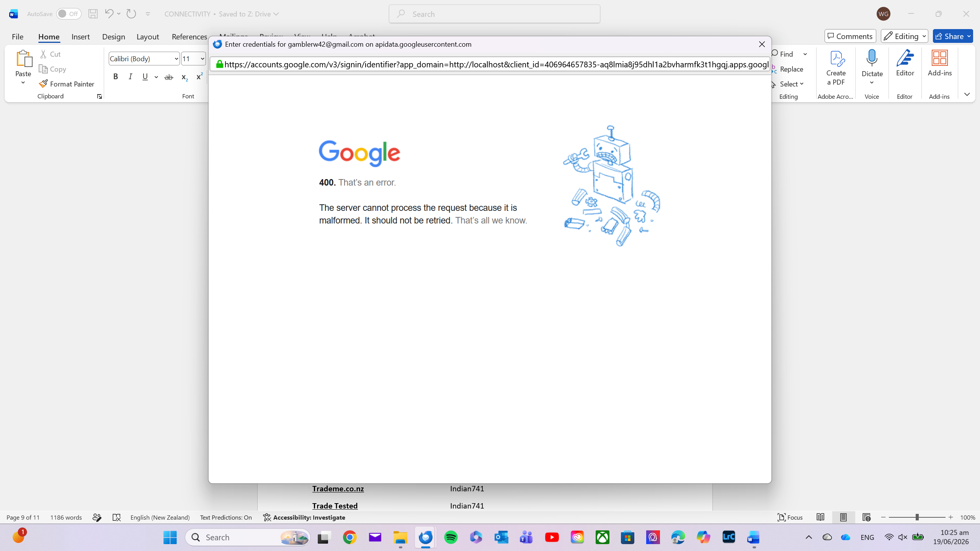Collapse the ribbon with the chevron
This screenshot has height=551, width=980.
pyautogui.click(x=967, y=95)
